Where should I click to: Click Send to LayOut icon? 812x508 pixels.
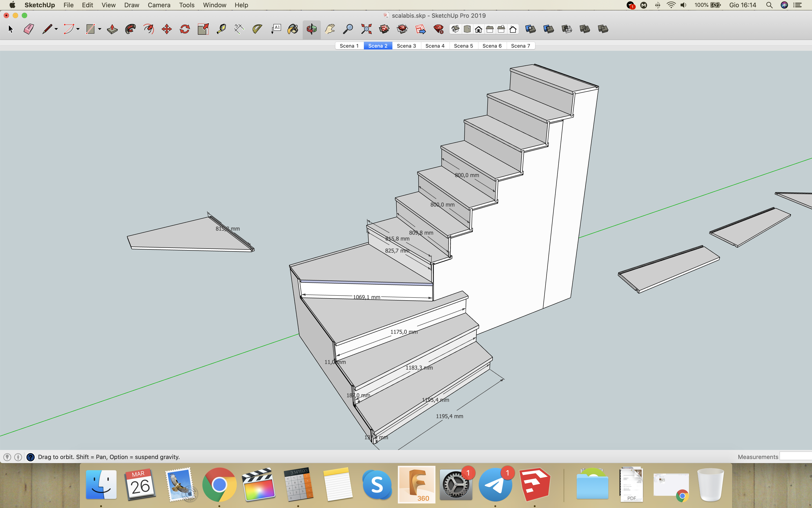point(420,29)
